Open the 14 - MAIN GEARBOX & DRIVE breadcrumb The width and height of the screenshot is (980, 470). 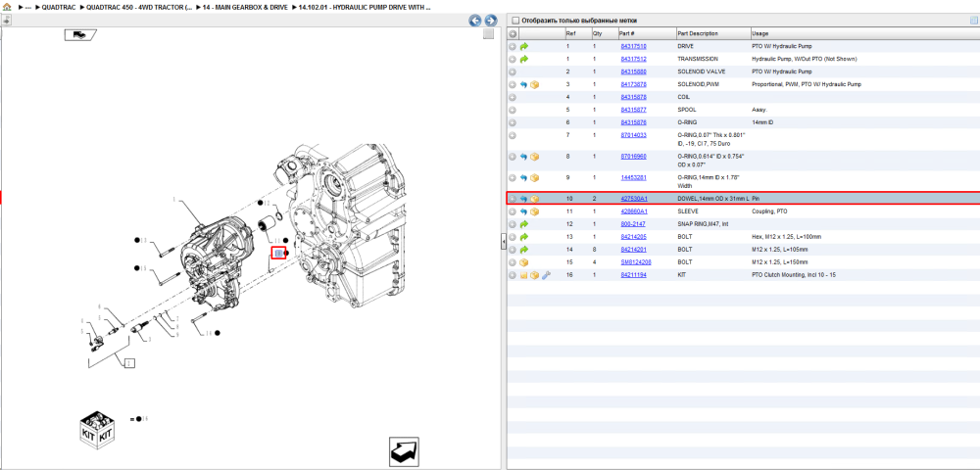point(244,7)
